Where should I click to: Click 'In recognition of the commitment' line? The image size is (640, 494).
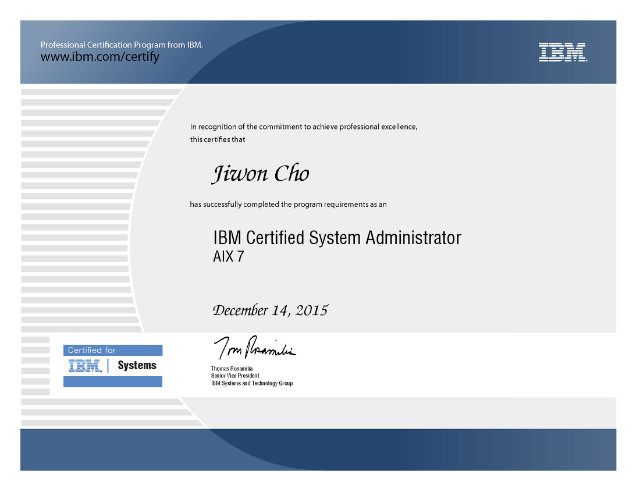point(304,127)
